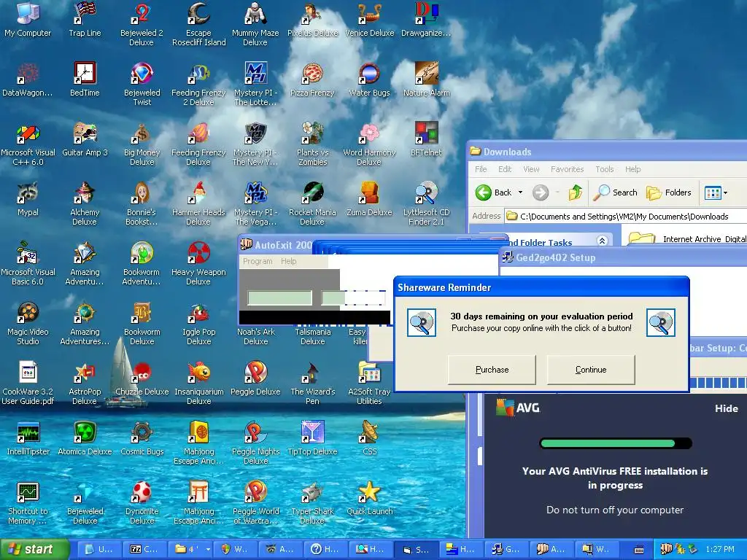747x560 pixels.
Task: Select Heavy Weapon Deluxe icon
Action: click(198, 263)
